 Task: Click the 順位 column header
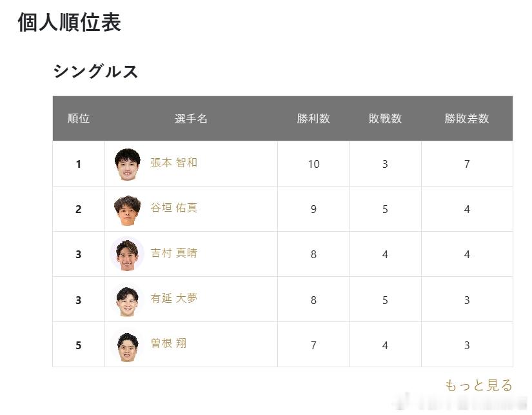point(79,119)
